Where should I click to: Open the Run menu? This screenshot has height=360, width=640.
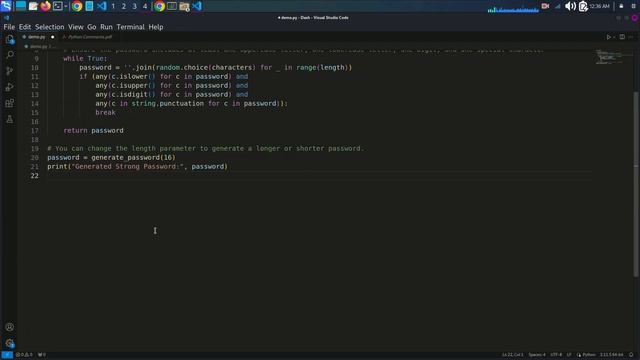click(x=106, y=27)
